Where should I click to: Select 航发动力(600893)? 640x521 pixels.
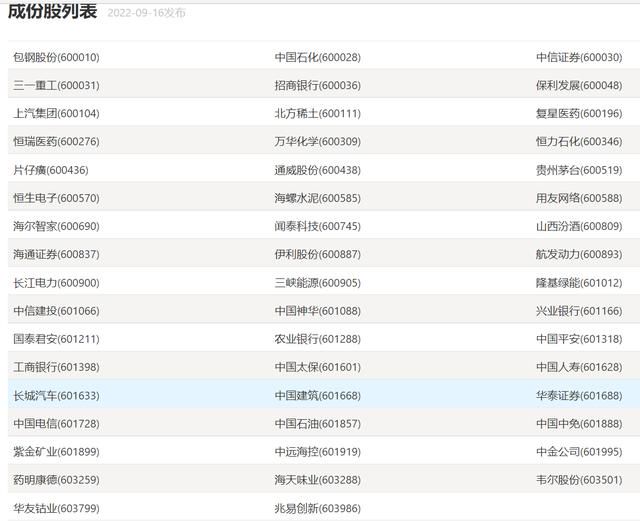click(579, 254)
